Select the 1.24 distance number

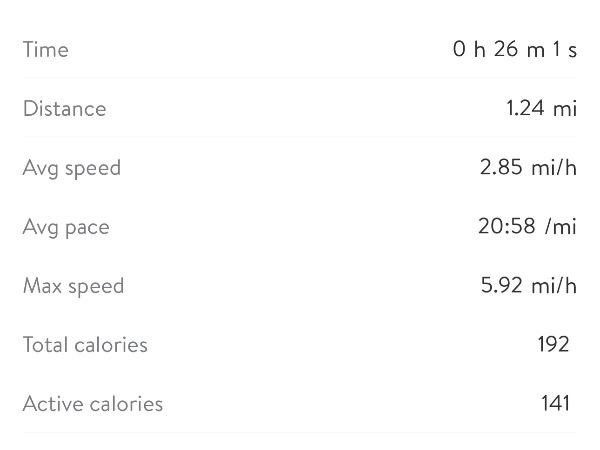click(x=525, y=108)
